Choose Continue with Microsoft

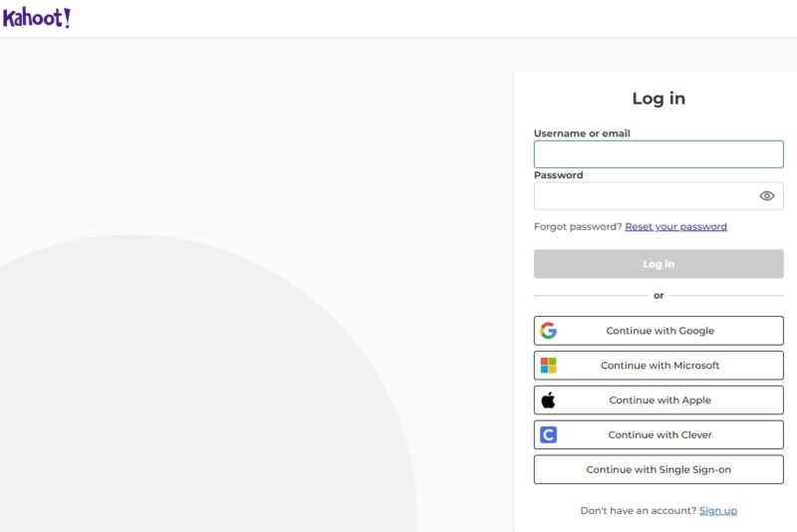coord(660,366)
